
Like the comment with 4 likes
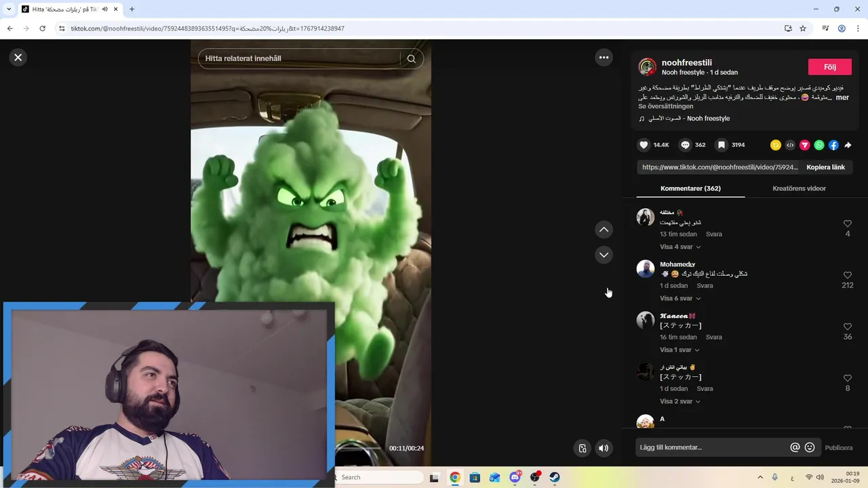coord(848,224)
